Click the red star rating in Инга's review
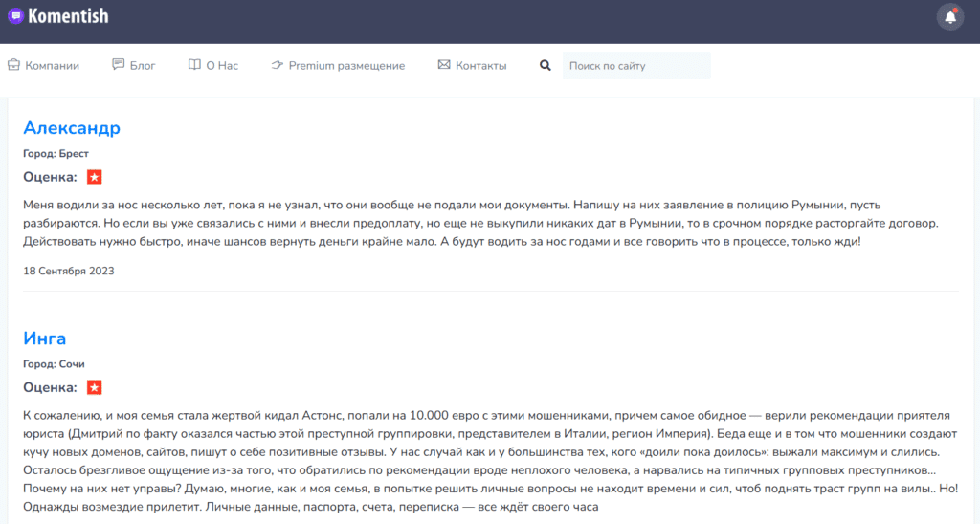This screenshot has width=980, height=524. (x=94, y=387)
